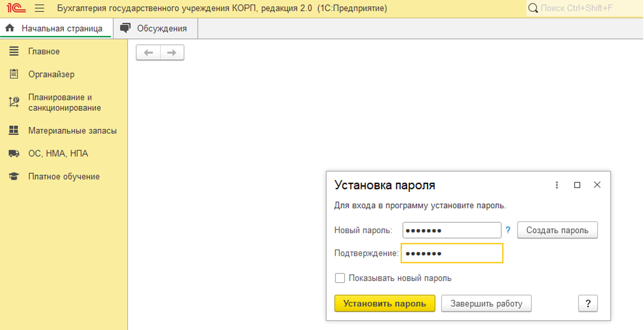Open the hamburger main menu

pos(39,8)
